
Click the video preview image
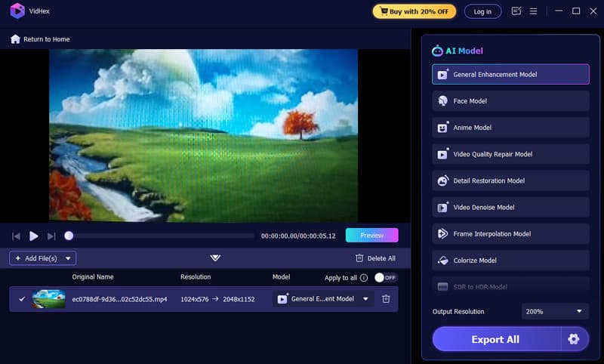tap(203, 135)
